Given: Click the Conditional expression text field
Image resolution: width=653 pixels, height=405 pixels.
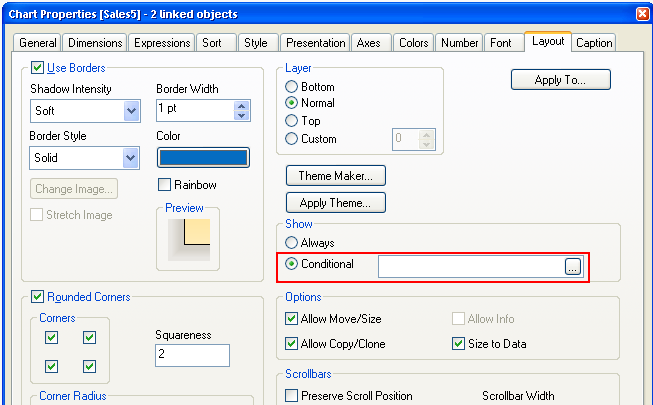Looking at the screenshot, I should pos(470,266).
